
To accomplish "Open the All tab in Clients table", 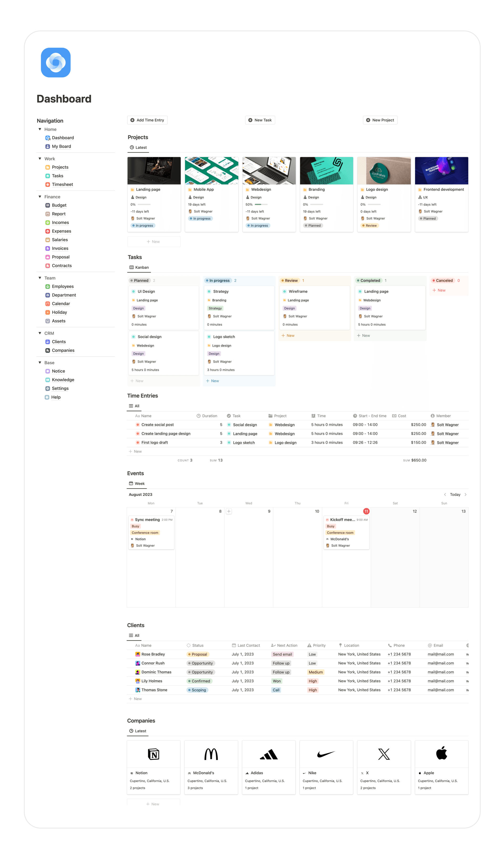I will [x=134, y=636].
